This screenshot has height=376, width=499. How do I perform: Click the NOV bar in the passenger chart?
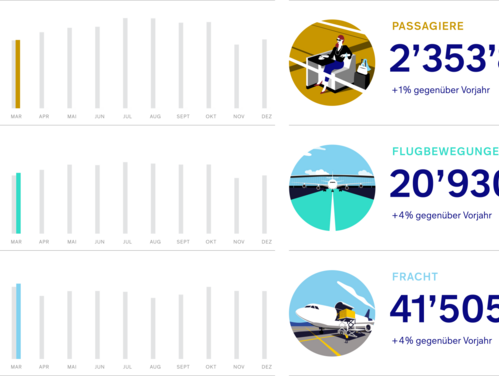click(237, 76)
